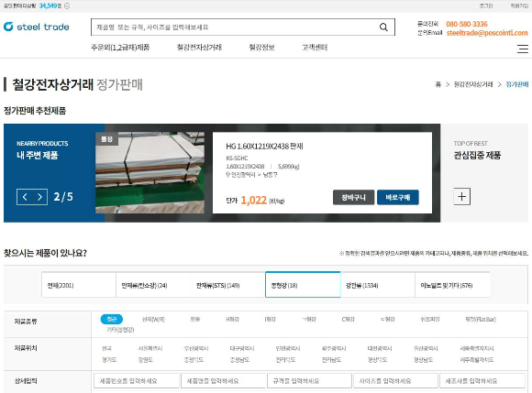The image size is (532, 393).
Task: Select 인천광역시 location filter
Action: point(288,348)
